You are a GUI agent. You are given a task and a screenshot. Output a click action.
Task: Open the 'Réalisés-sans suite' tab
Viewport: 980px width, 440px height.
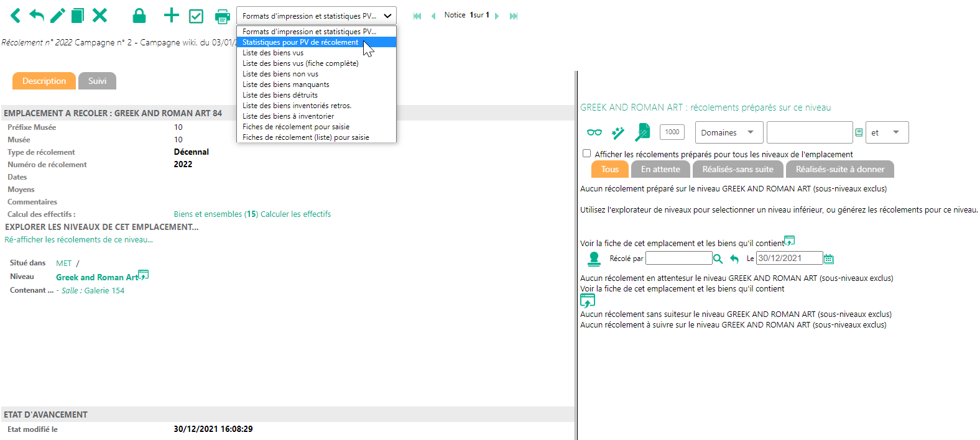(737, 169)
